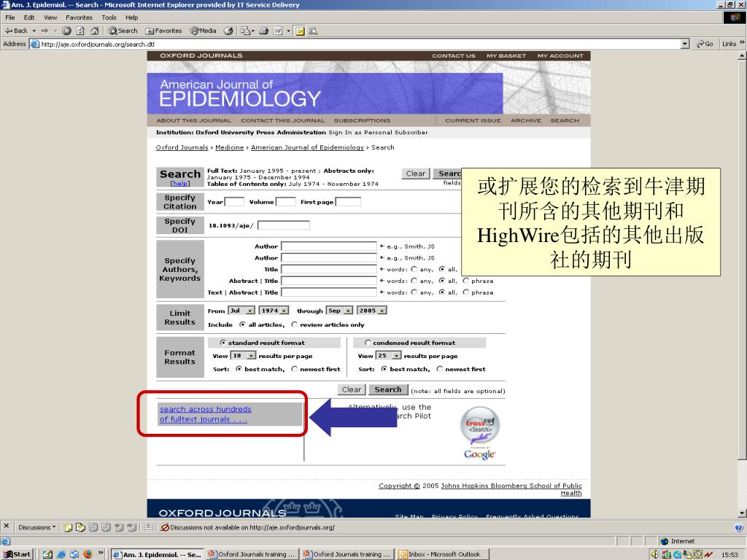Open the Edit menu
747x560 pixels.
pyautogui.click(x=29, y=17)
